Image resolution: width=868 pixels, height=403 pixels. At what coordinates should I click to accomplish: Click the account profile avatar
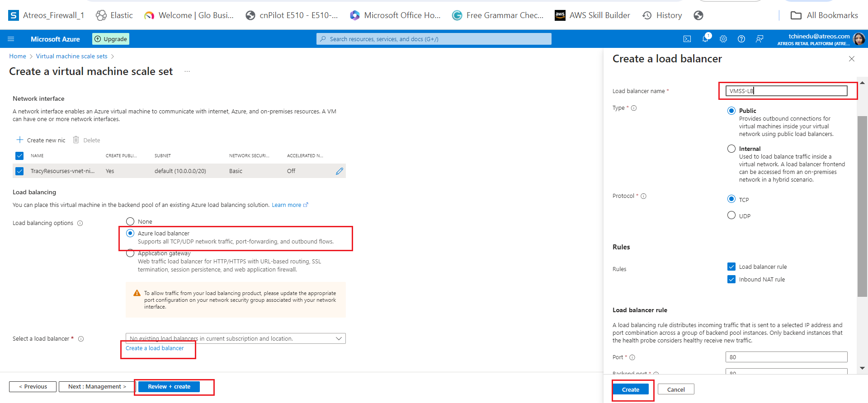point(859,39)
